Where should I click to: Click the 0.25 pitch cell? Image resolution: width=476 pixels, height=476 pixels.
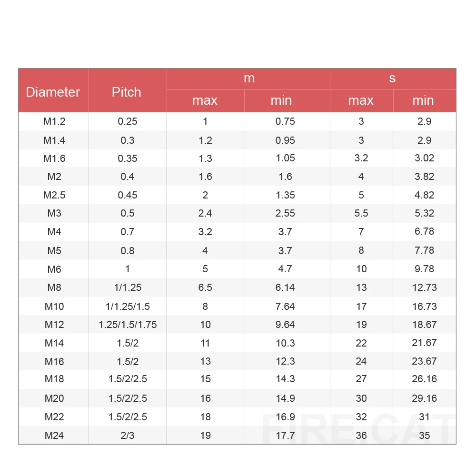pos(128,121)
